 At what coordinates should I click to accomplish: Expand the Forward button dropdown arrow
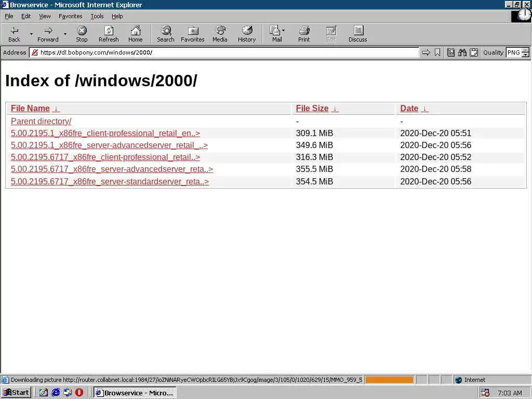click(65, 34)
